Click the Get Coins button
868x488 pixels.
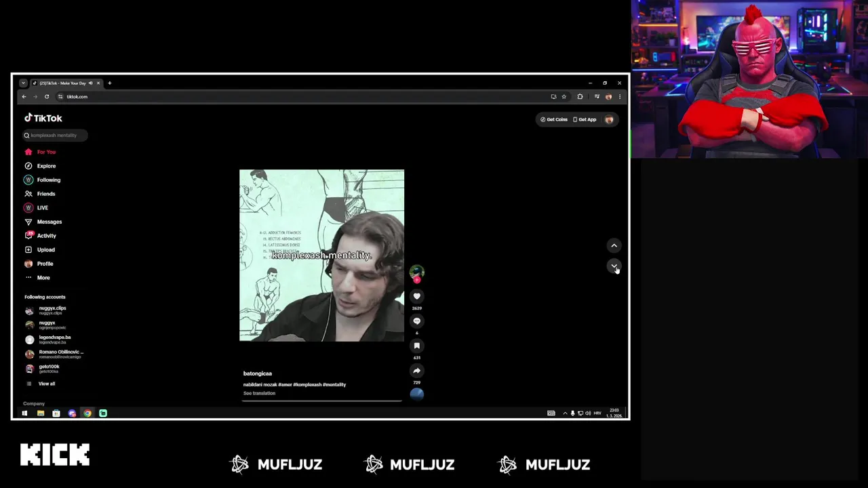click(x=554, y=119)
